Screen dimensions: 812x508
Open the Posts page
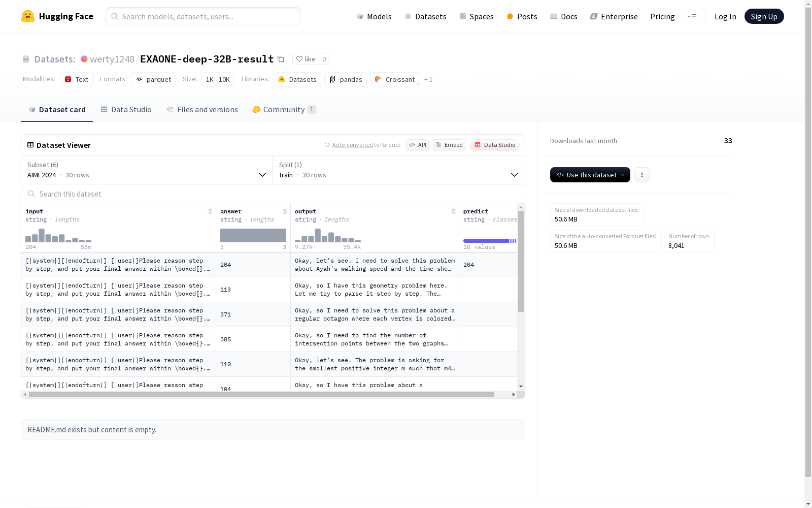[x=522, y=16]
